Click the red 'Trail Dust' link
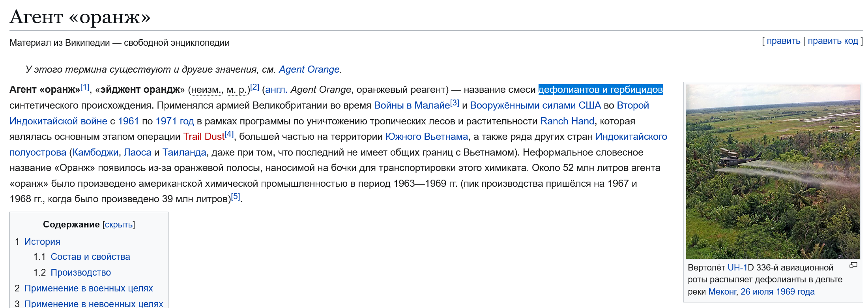The width and height of the screenshot is (868, 308). pyautogui.click(x=204, y=137)
